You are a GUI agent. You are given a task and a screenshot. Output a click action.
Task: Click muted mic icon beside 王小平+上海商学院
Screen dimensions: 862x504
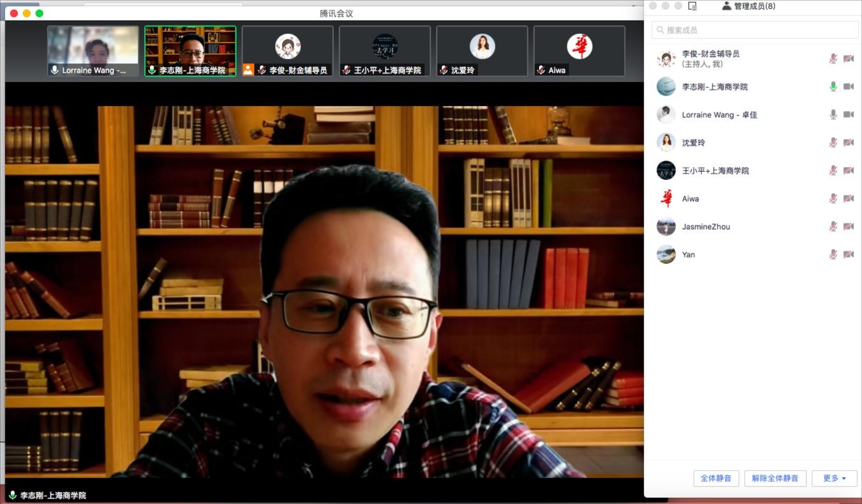pos(833,170)
